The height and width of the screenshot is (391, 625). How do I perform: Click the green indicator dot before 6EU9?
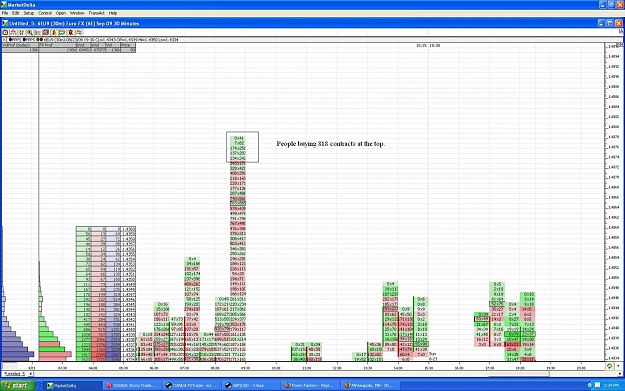(38, 40)
